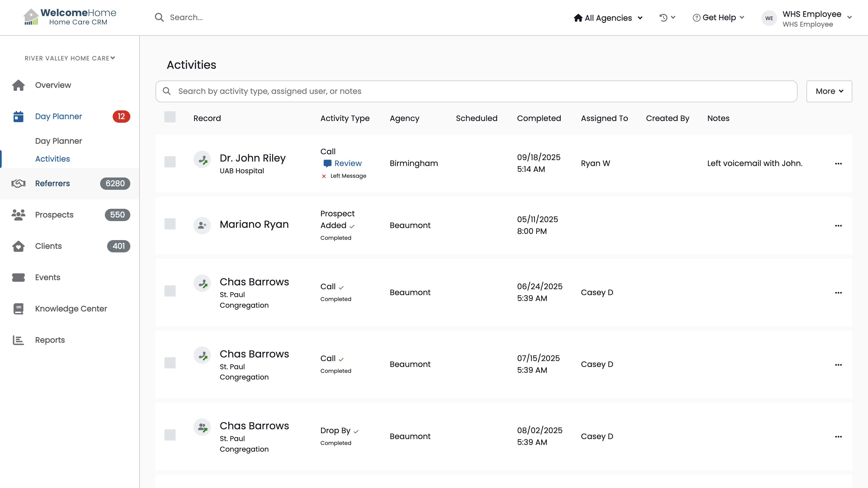Check the select-all checkbox in table header

tap(170, 117)
